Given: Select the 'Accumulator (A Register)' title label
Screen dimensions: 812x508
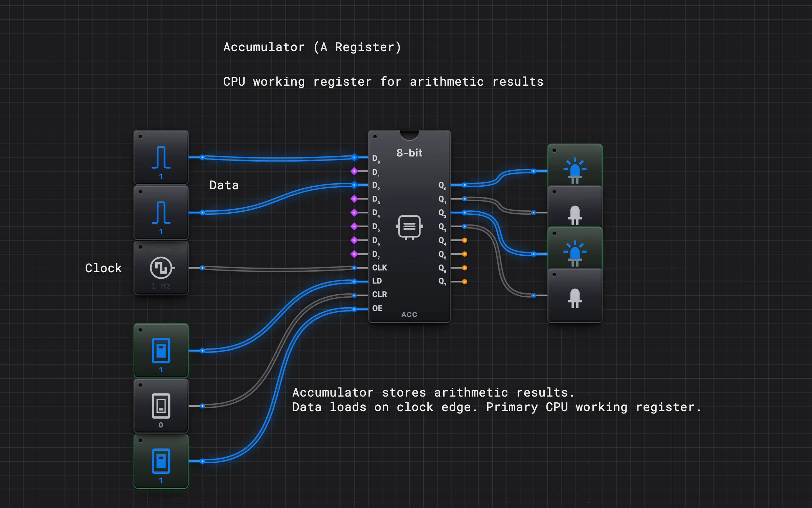Looking at the screenshot, I should click(x=312, y=47).
